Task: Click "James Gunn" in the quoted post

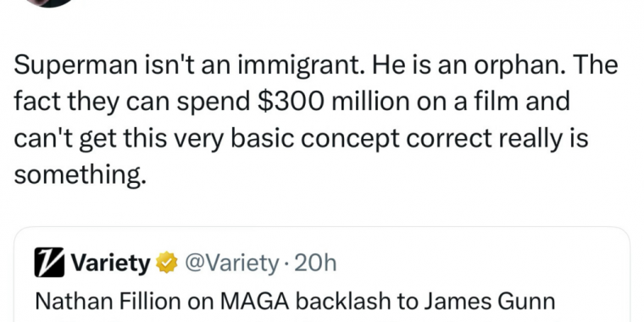Action: point(489,301)
